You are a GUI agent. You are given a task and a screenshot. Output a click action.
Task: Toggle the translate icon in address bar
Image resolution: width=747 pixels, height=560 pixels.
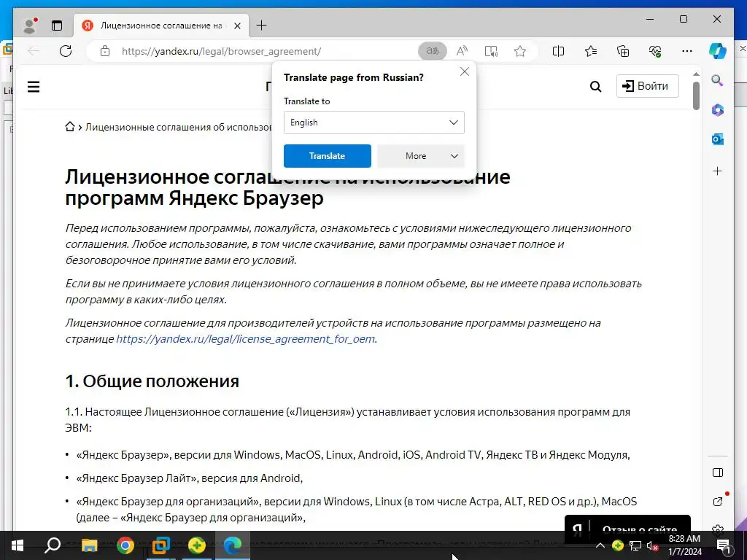point(432,51)
